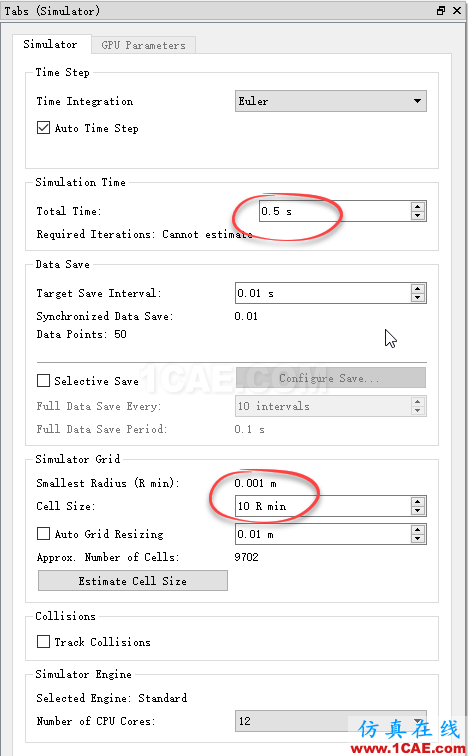Click the Target Save Interval field
Viewport: 470px width, 756px height.
tap(323, 293)
